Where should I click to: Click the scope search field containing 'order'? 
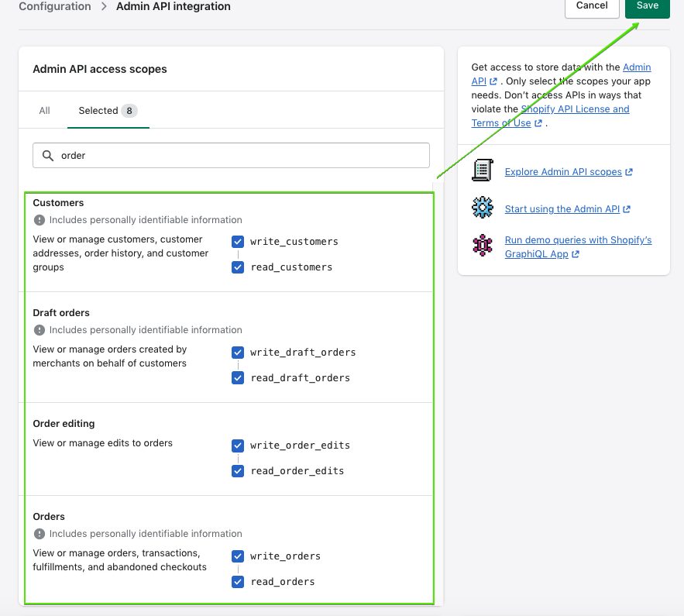tap(240, 155)
